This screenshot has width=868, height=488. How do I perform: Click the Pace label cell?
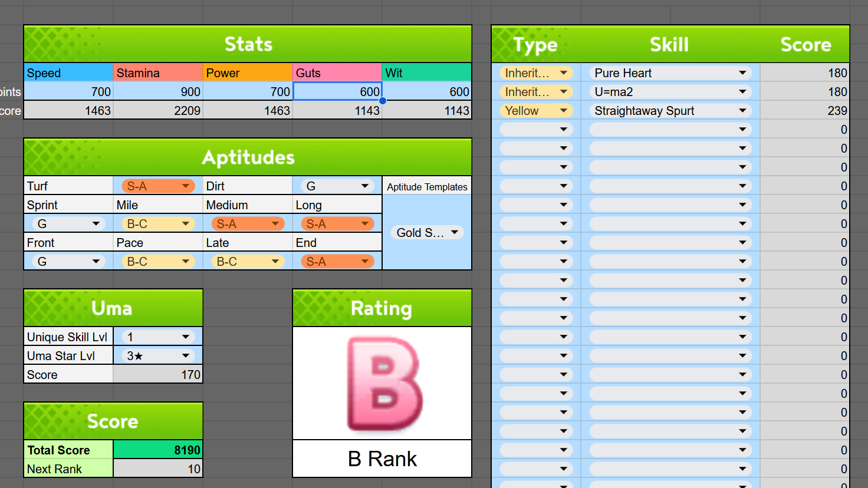click(x=158, y=242)
